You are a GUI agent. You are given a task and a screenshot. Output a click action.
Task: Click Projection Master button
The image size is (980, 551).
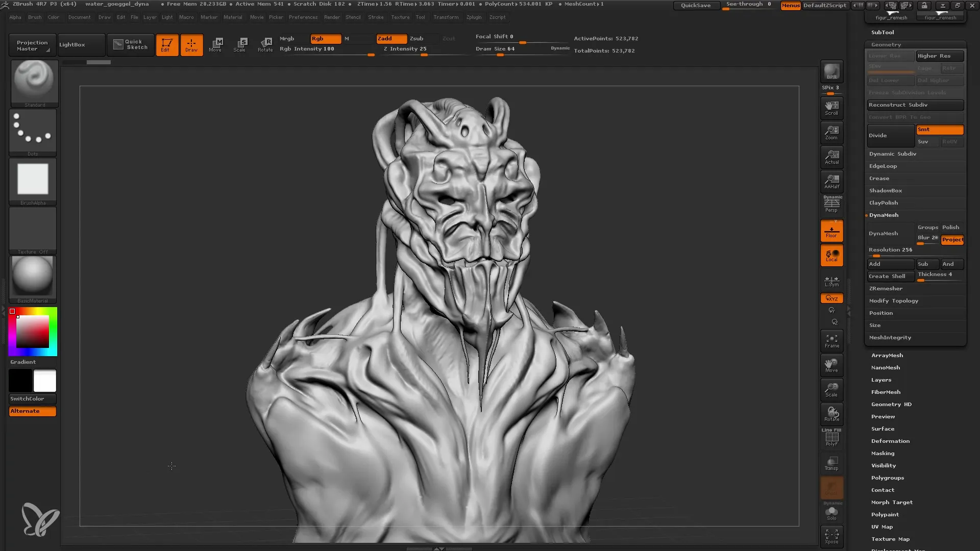click(32, 45)
